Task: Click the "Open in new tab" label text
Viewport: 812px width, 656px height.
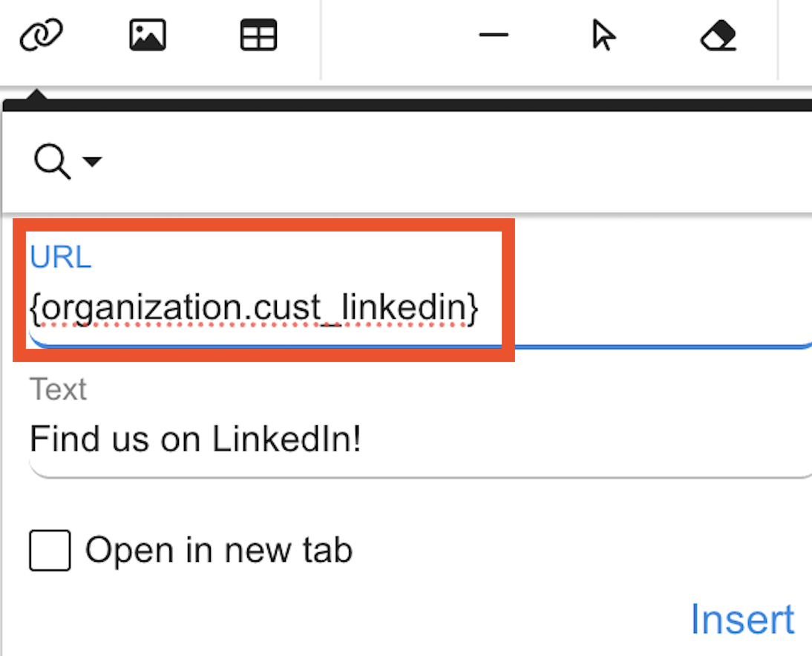Action: tap(218, 551)
